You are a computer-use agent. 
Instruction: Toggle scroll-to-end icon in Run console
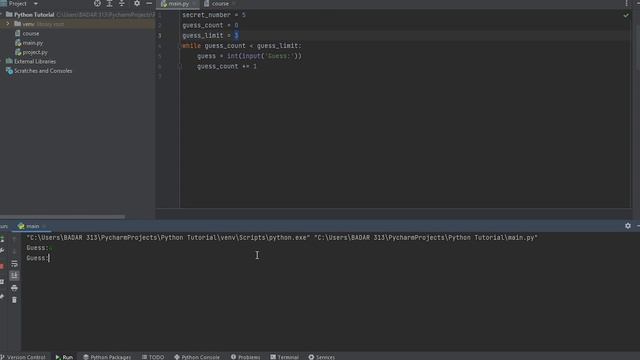tap(14, 276)
